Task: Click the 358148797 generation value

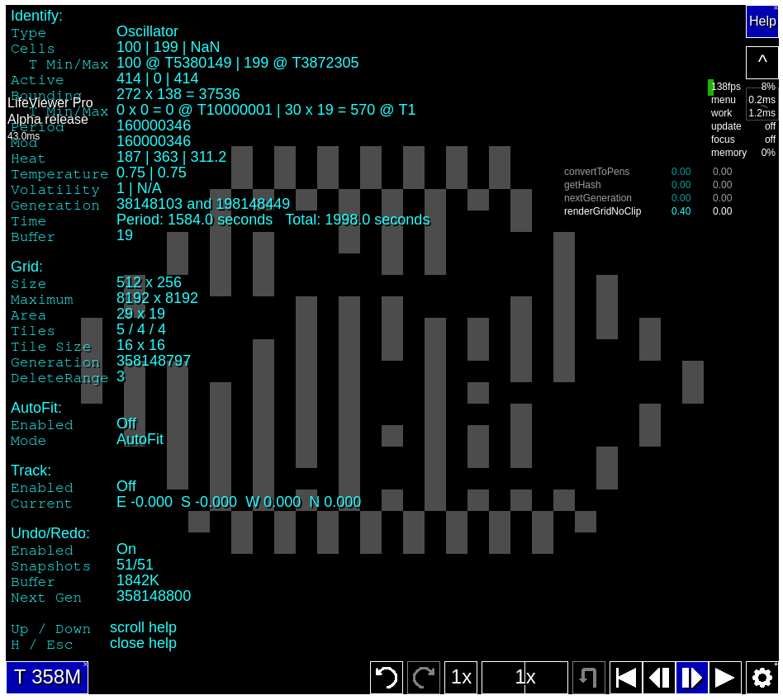Action: coord(154,361)
